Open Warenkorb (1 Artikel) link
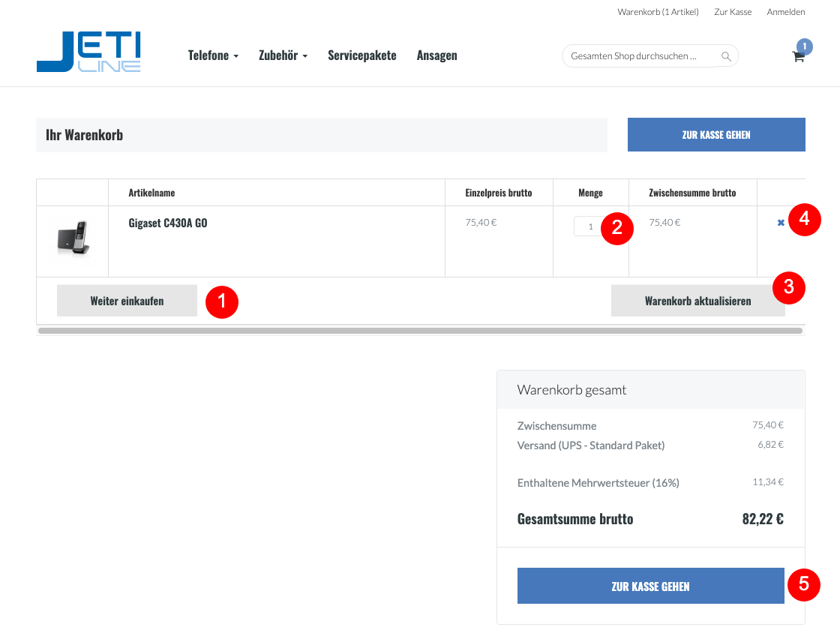840x639 pixels. 658,12
